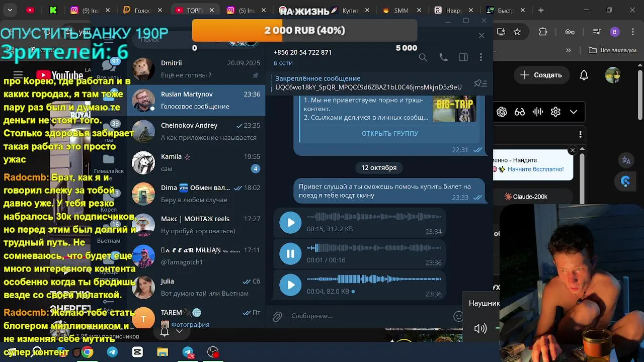Open YouTube BIG-TRIP account avatar
This screenshot has height=362, width=644.
(613, 75)
